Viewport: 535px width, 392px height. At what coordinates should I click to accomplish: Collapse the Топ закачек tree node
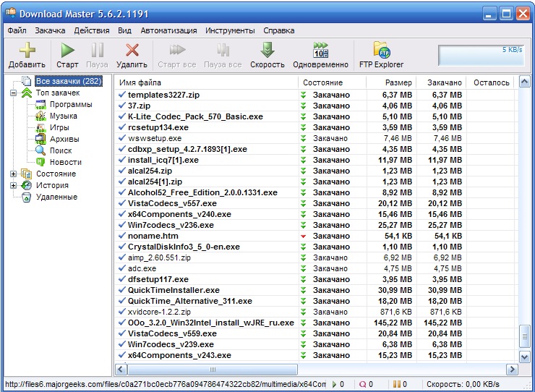point(14,93)
